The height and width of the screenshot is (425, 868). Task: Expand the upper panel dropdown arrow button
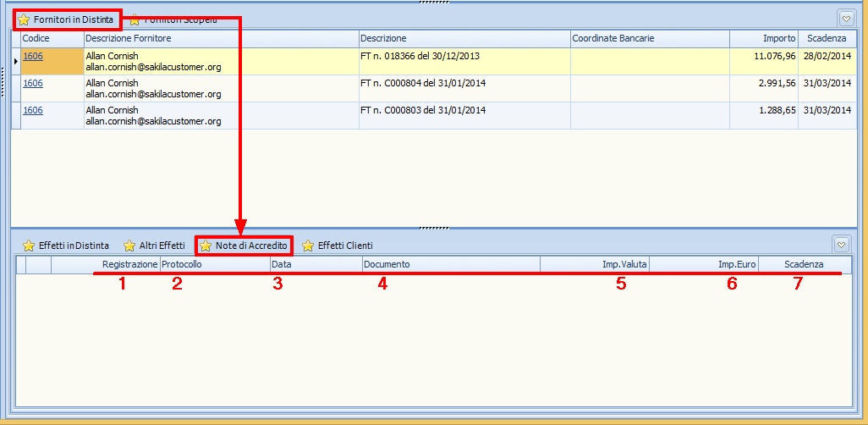845,19
